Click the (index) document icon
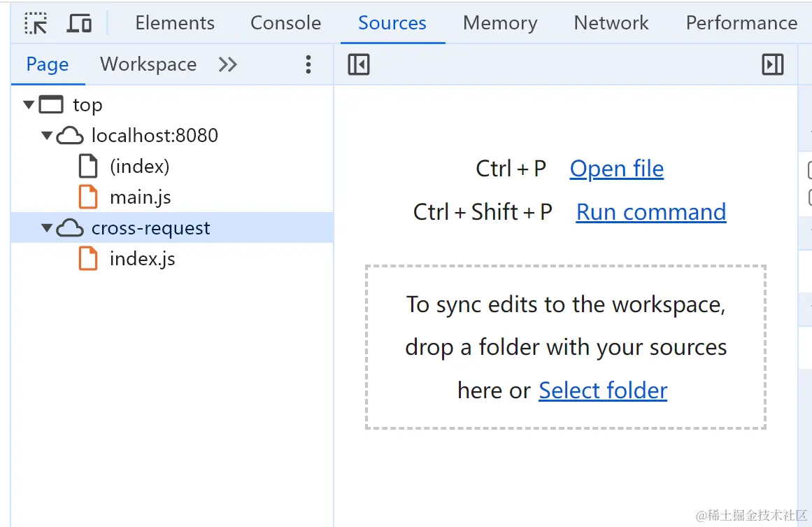This screenshot has height=527, width=812. coord(88,167)
